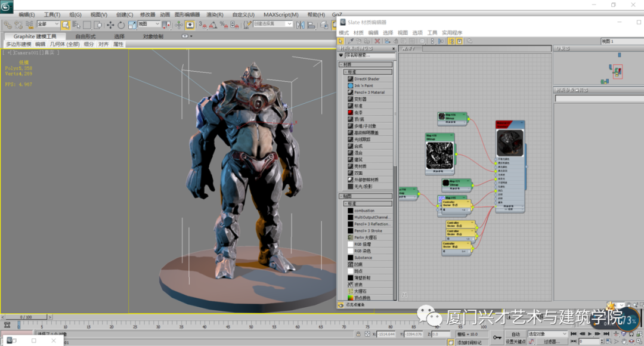Toggle the Angle Snap button
This screenshot has width=644, height=346.
[213, 24]
